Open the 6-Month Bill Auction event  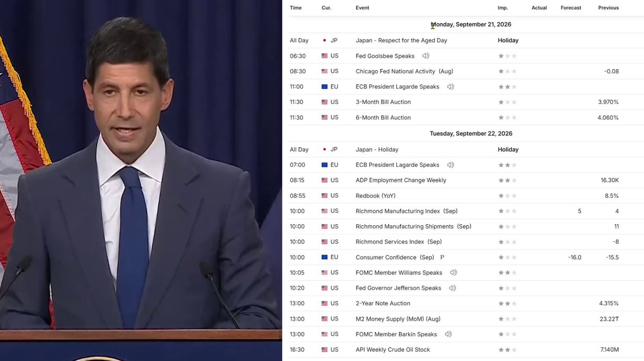[x=383, y=117]
